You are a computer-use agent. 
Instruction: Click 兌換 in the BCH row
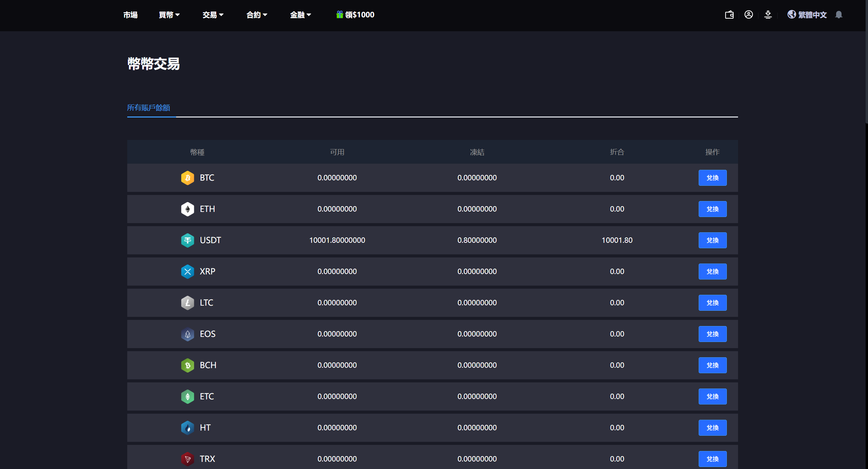click(x=712, y=365)
